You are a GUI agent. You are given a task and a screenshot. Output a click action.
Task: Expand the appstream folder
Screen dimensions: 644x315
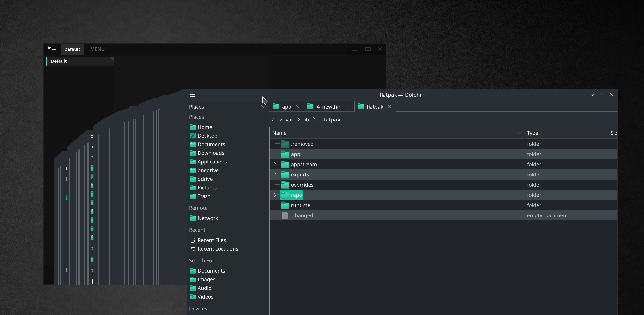275,164
